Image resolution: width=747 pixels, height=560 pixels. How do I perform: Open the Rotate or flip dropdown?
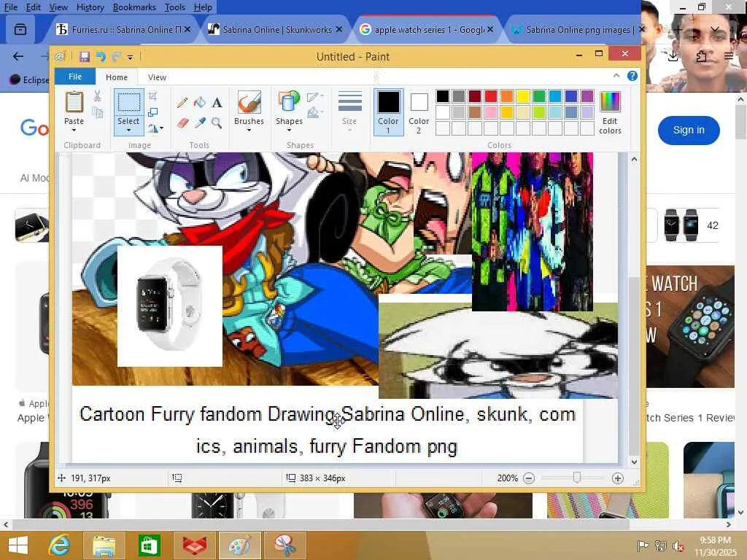(x=156, y=128)
